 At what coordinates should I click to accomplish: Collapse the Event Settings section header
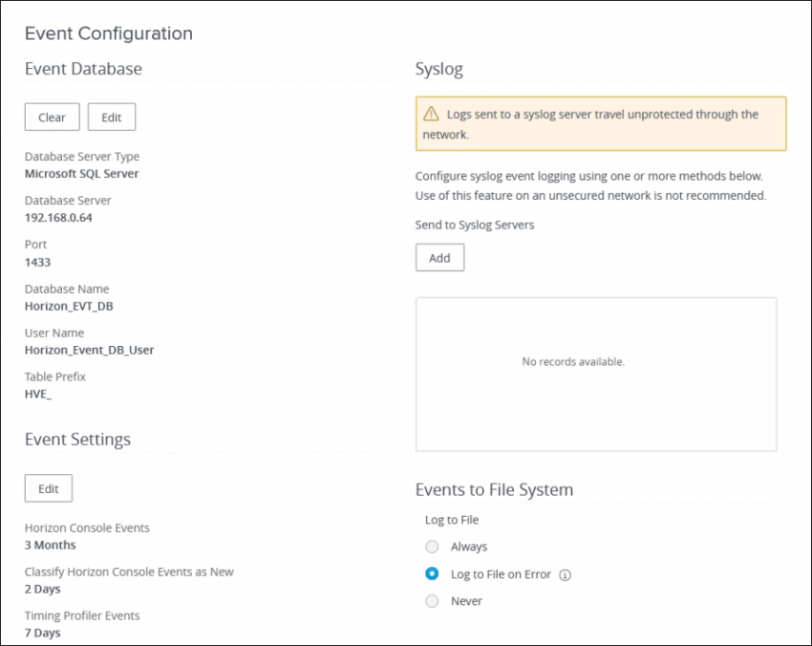(x=77, y=440)
